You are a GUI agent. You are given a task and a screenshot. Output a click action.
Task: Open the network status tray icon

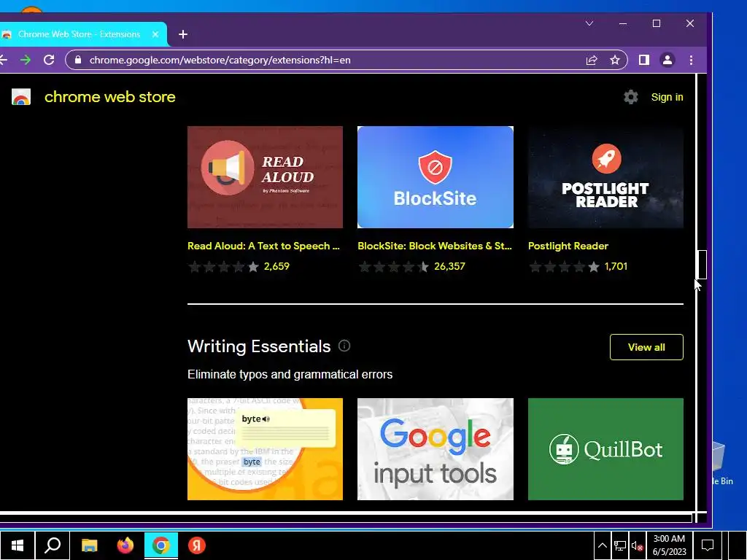coord(620,545)
